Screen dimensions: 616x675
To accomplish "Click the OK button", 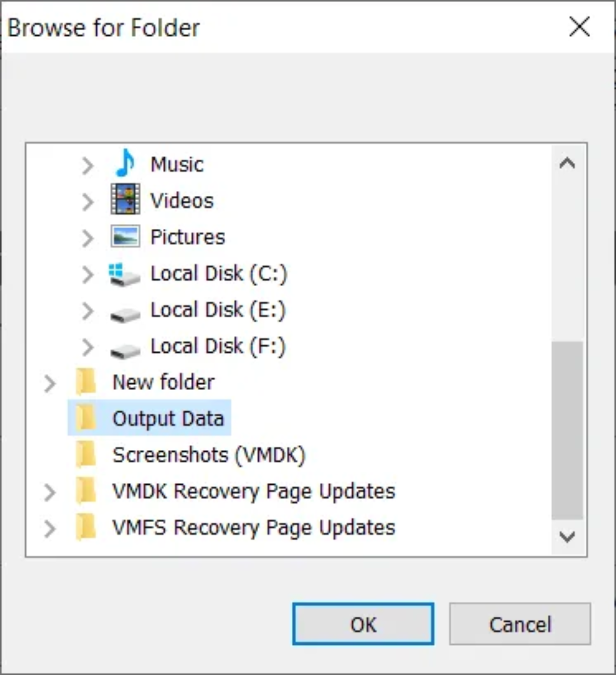I will coord(362,625).
